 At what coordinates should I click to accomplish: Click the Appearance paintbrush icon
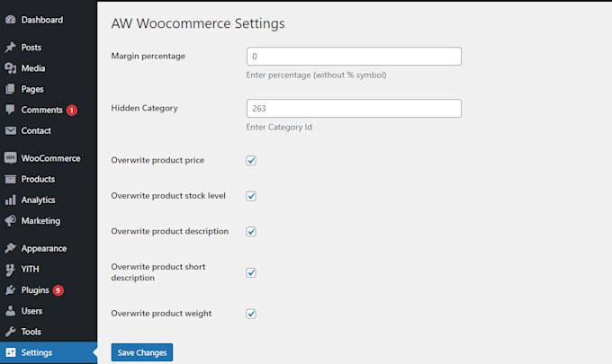tap(11, 248)
